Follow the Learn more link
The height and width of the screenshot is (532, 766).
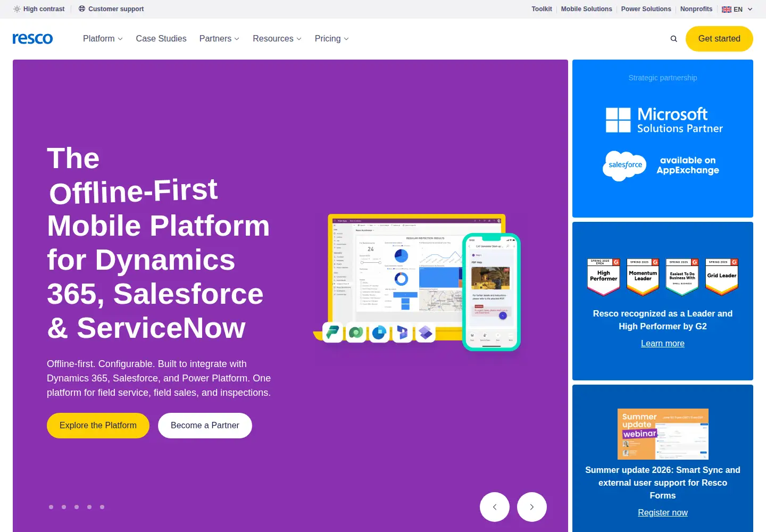(663, 344)
